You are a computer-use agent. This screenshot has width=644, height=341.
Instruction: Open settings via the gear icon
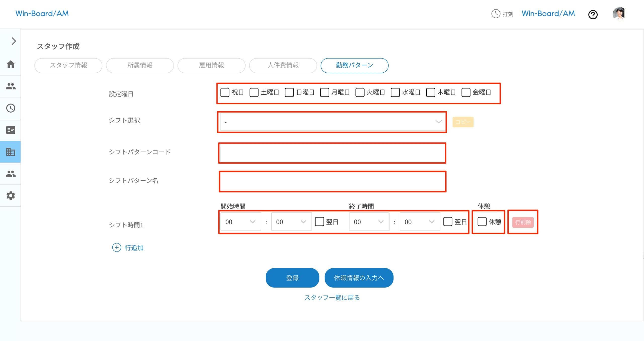10,196
